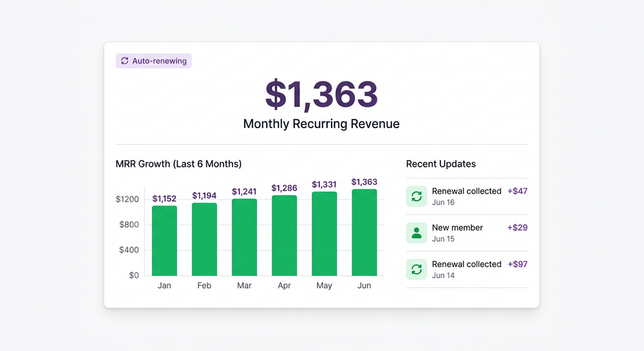Click the Jun x-axis label
644x351 pixels.
tap(365, 285)
